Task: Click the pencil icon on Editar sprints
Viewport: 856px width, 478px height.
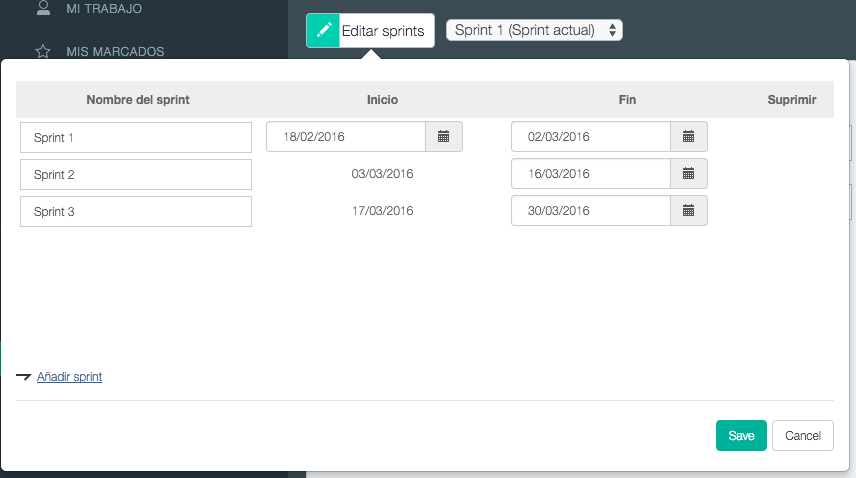Action: [323, 31]
